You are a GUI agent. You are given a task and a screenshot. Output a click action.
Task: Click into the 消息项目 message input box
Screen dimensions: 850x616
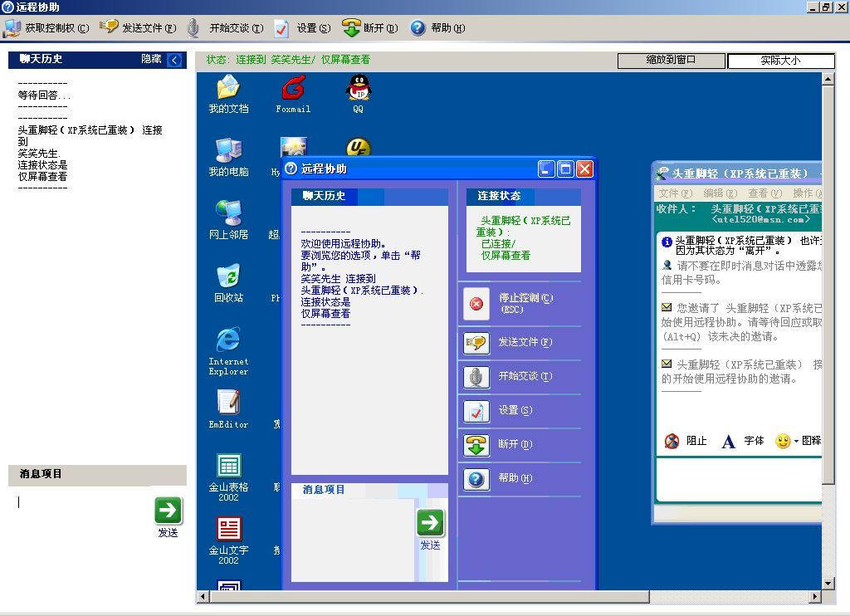pyautogui.click(x=83, y=515)
